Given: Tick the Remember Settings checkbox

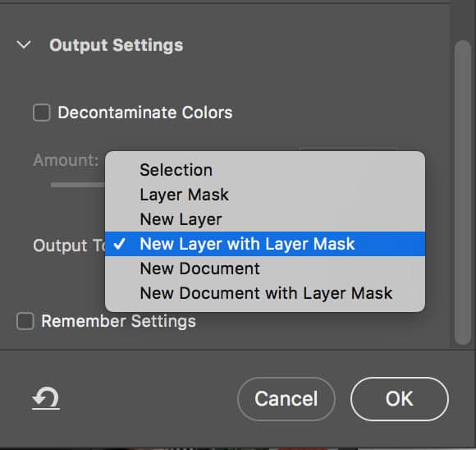Looking at the screenshot, I should [x=25, y=321].
